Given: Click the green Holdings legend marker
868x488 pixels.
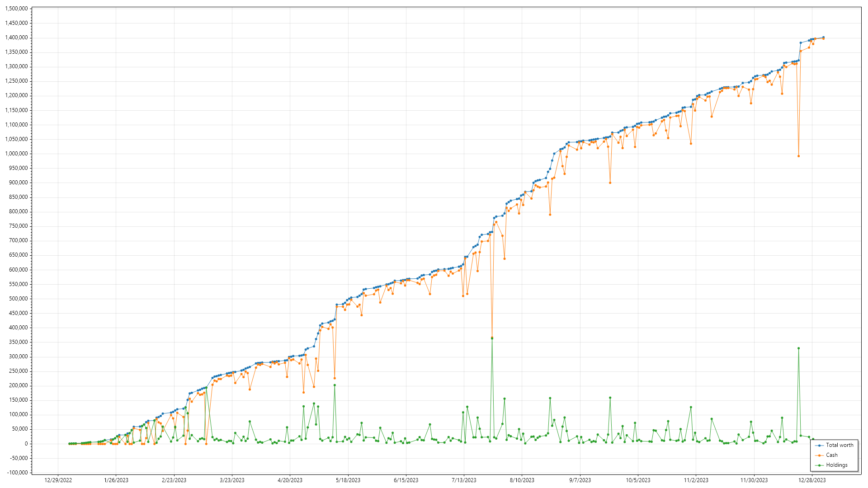Looking at the screenshot, I should 819,465.
